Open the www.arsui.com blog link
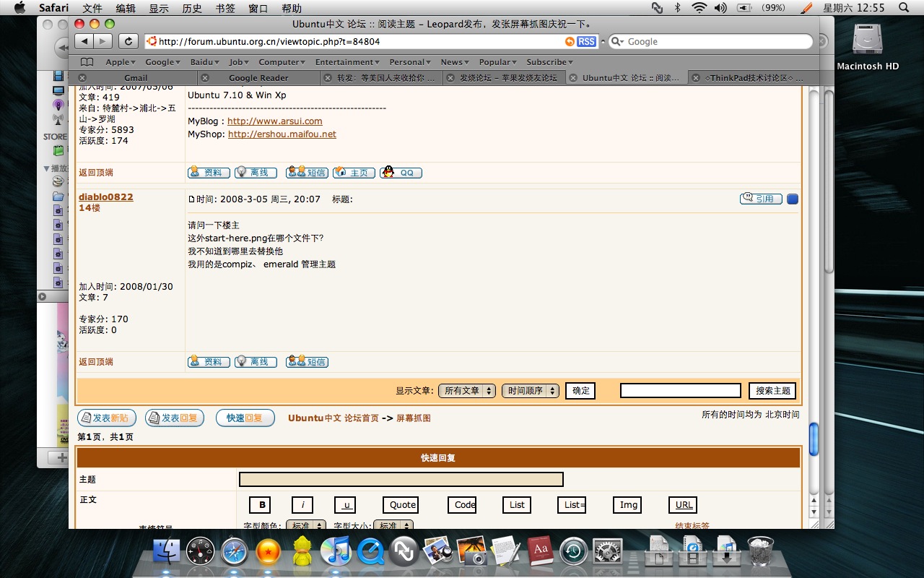This screenshot has width=924, height=578. coord(275,121)
